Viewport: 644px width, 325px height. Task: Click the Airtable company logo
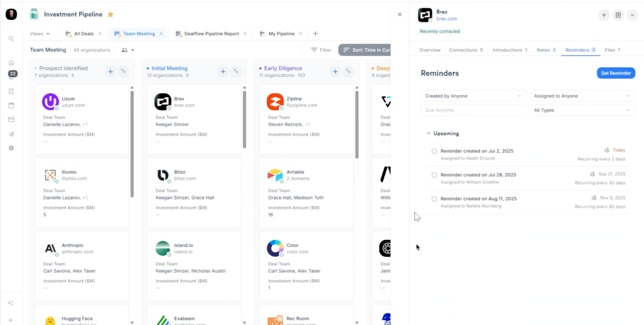tap(275, 175)
